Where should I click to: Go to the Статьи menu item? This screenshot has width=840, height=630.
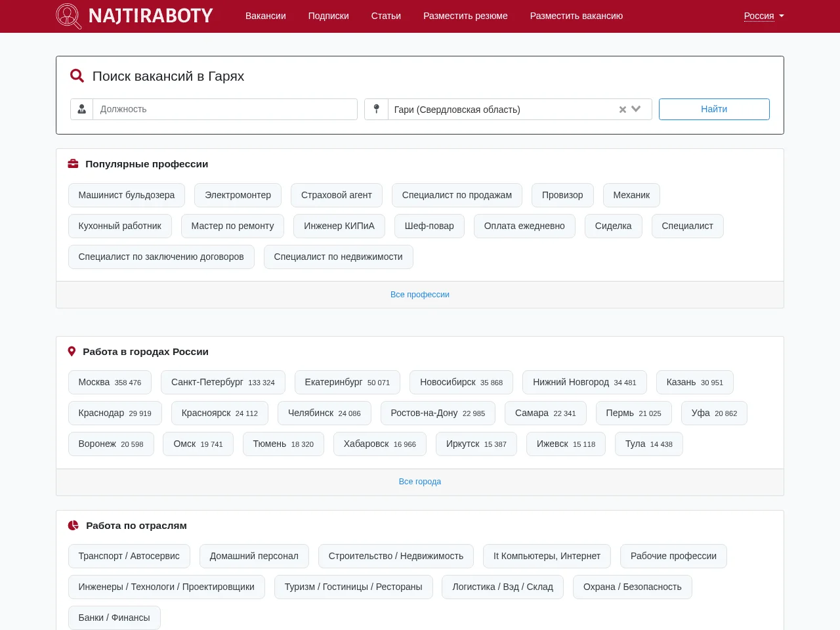pyautogui.click(x=386, y=16)
